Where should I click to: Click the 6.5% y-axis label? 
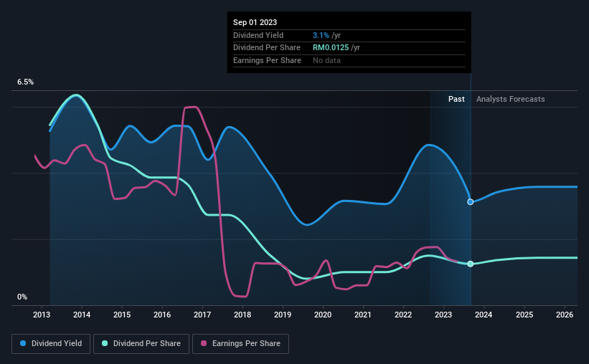25,82
